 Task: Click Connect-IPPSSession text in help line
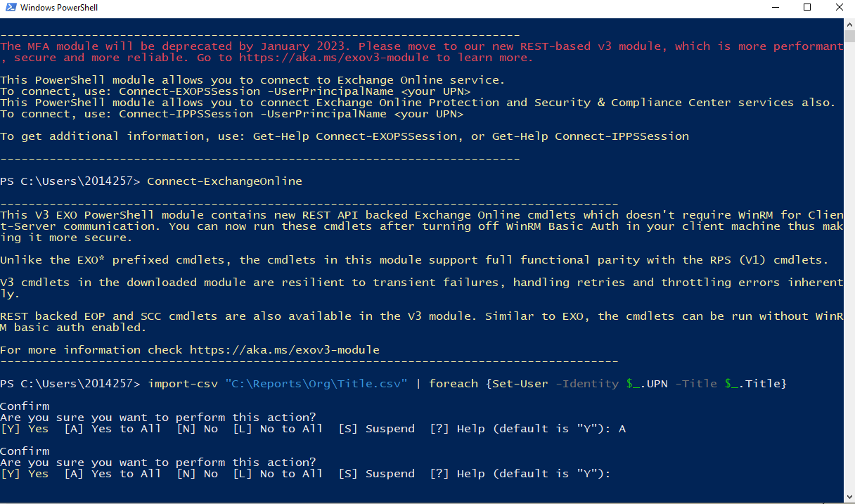622,136
